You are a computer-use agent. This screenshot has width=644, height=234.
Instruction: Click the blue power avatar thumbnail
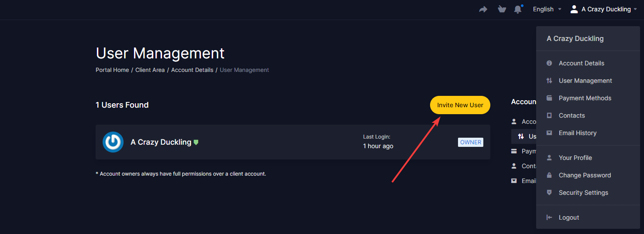pyautogui.click(x=113, y=142)
